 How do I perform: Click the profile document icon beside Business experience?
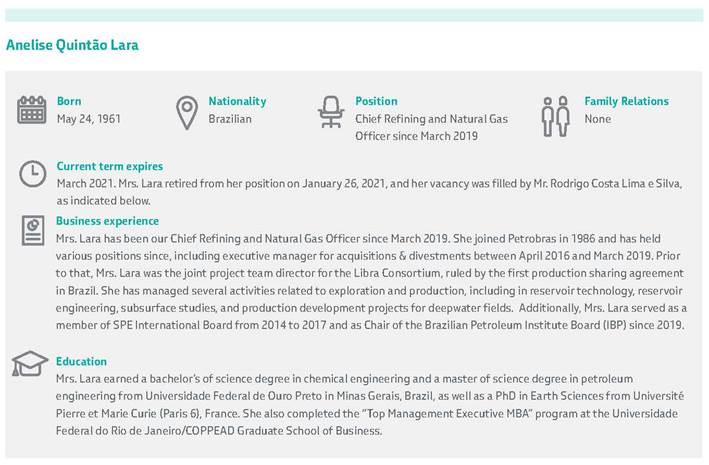pyautogui.click(x=32, y=230)
